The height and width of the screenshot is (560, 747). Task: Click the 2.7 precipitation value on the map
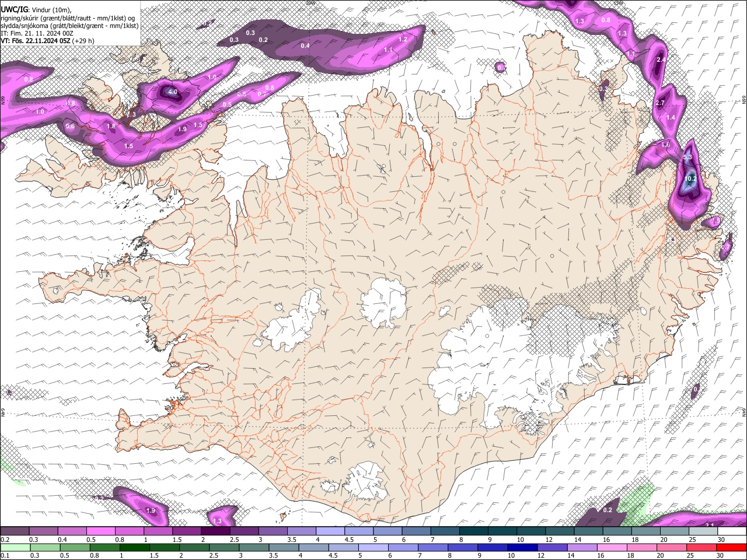pos(660,103)
